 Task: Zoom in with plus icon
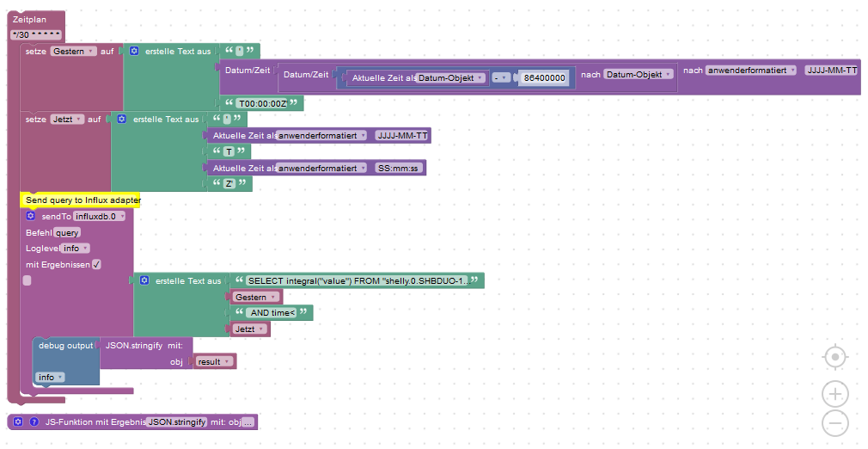pos(835,395)
